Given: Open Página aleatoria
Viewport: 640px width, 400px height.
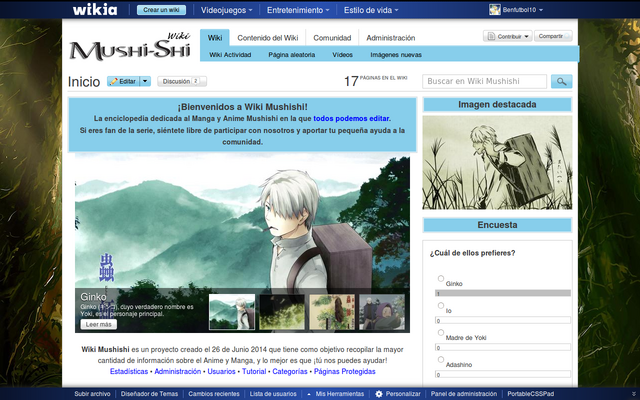Looking at the screenshot, I should click(291, 55).
